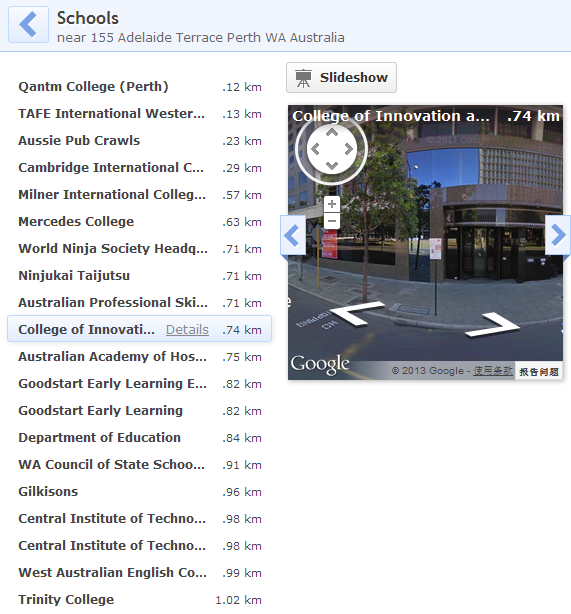Show the next place with right chevron
Viewport: 571px width, 614px height.
558,235
